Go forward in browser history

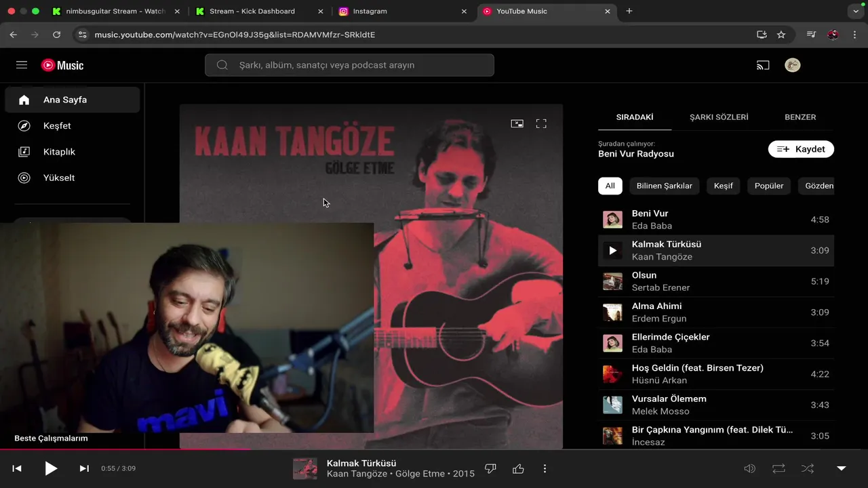(x=35, y=35)
